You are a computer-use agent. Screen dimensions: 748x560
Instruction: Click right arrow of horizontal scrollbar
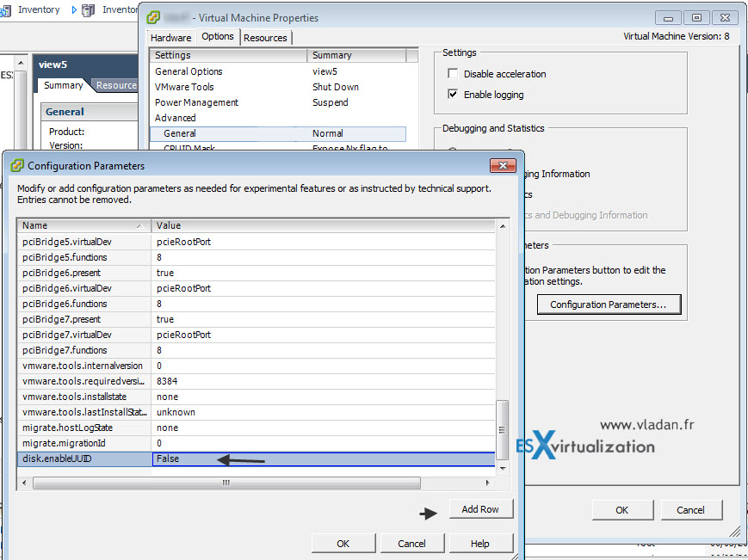coord(487,483)
